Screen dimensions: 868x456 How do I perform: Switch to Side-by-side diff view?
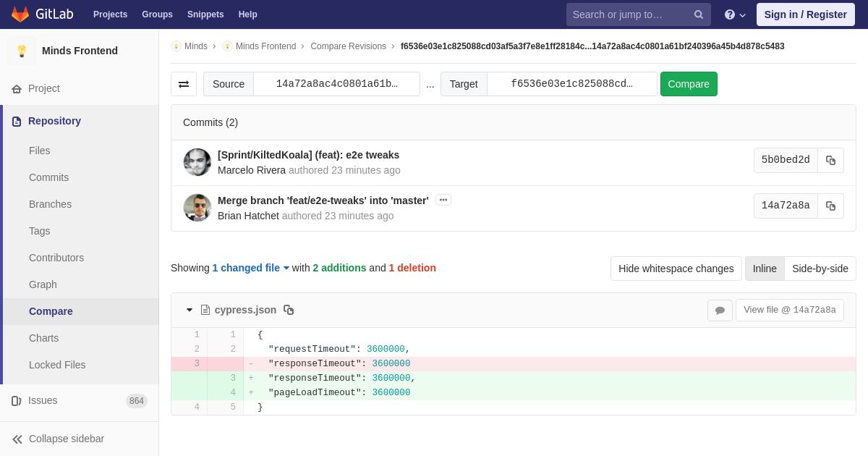tap(820, 269)
